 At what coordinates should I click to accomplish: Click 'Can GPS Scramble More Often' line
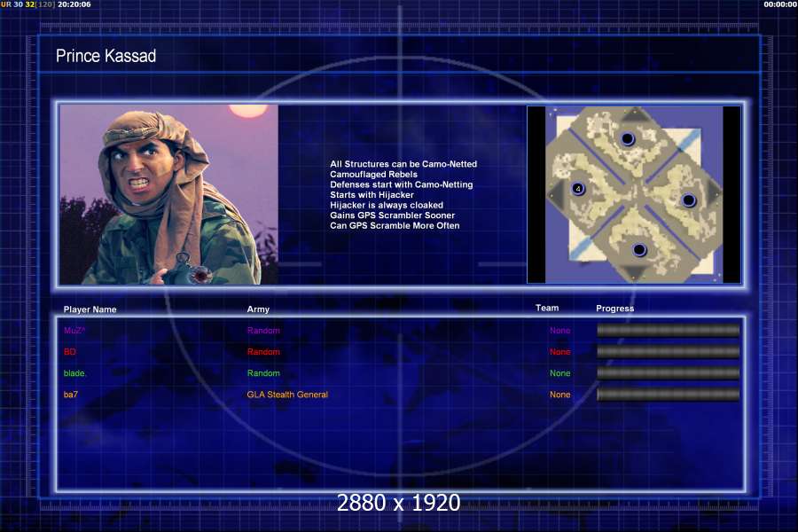point(395,225)
